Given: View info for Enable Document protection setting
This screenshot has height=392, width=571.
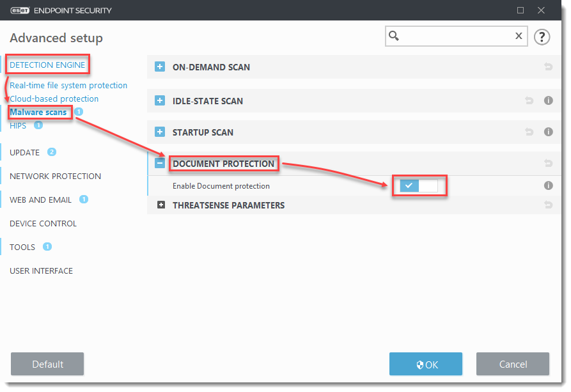Looking at the screenshot, I should [548, 185].
